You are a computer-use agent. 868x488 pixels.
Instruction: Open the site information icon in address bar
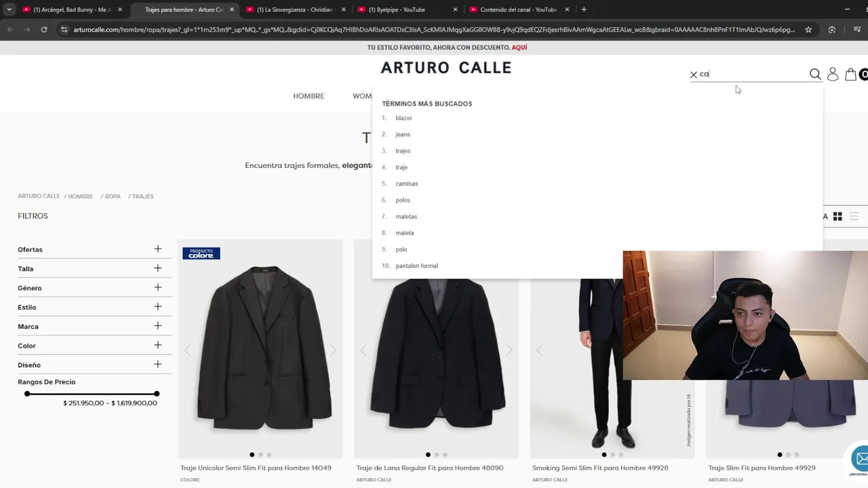tap(64, 29)
